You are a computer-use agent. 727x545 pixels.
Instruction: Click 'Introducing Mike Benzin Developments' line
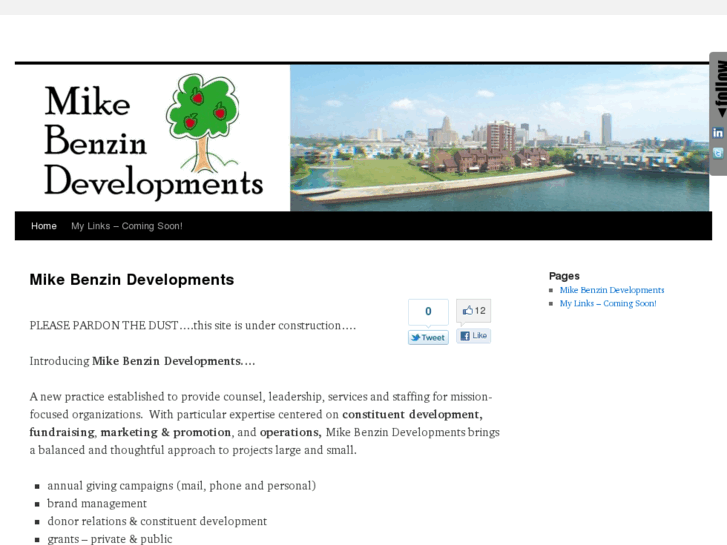pyautogui.click(x=142, y=361)
